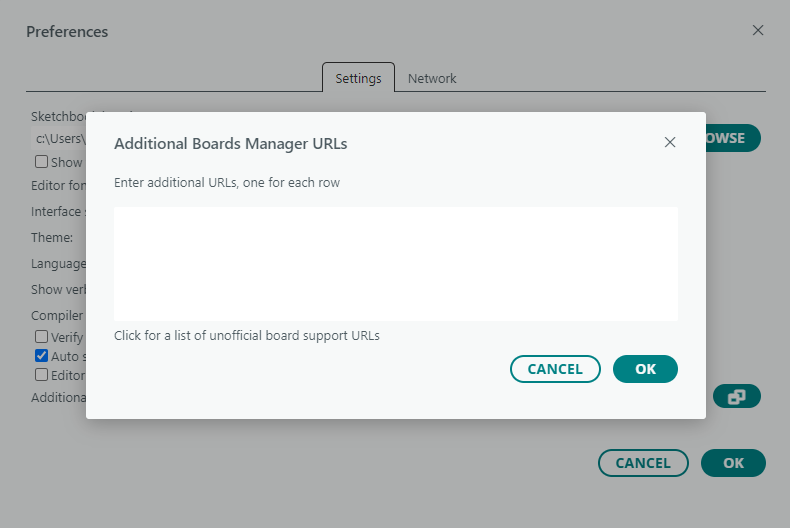This screenshot has height=528, width=790.
Task: Close the Additional Boards Manager URLs dialog
Action: click(670, 143)
